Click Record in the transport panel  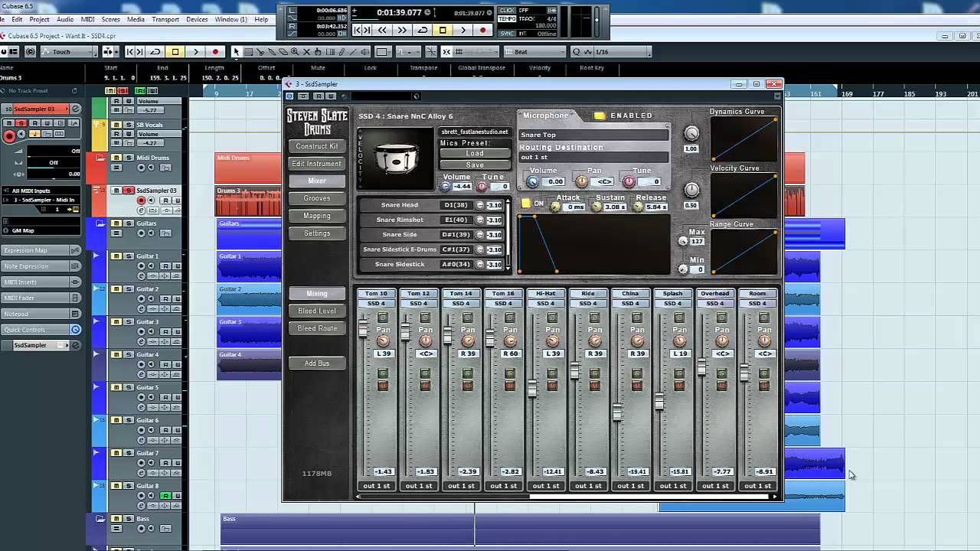pos(482,30)
